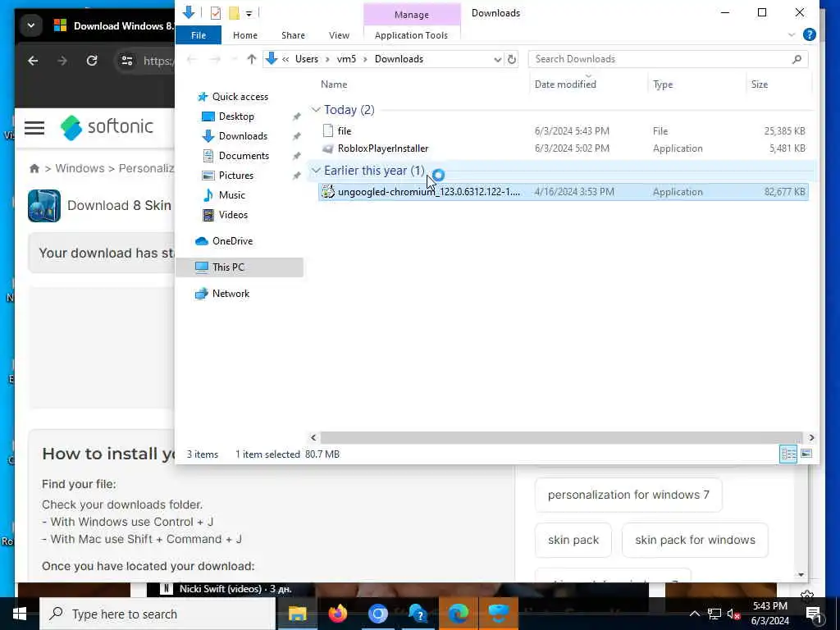The image size is (840, 630).
Task: Click the "personalization for windows 7" tag
Action: [x=628, y=495]
